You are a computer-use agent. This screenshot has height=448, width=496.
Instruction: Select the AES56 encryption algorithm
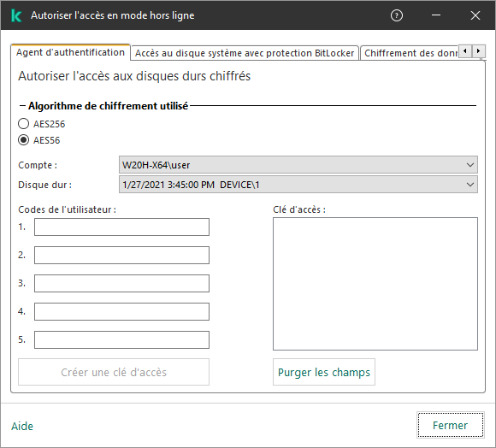pos(24,140)
